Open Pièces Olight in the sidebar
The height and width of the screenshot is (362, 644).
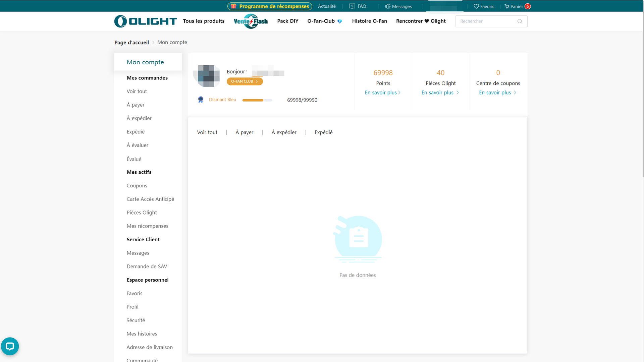point(142,213)
